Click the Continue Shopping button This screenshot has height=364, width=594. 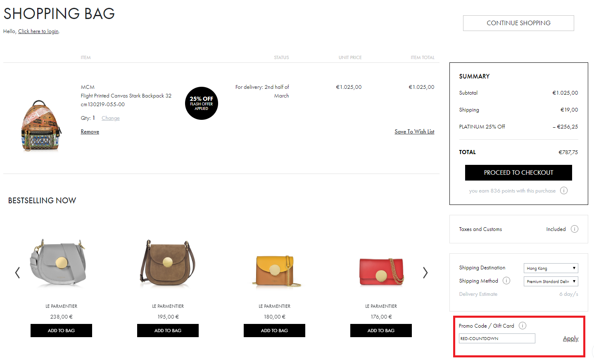(518, 23)
